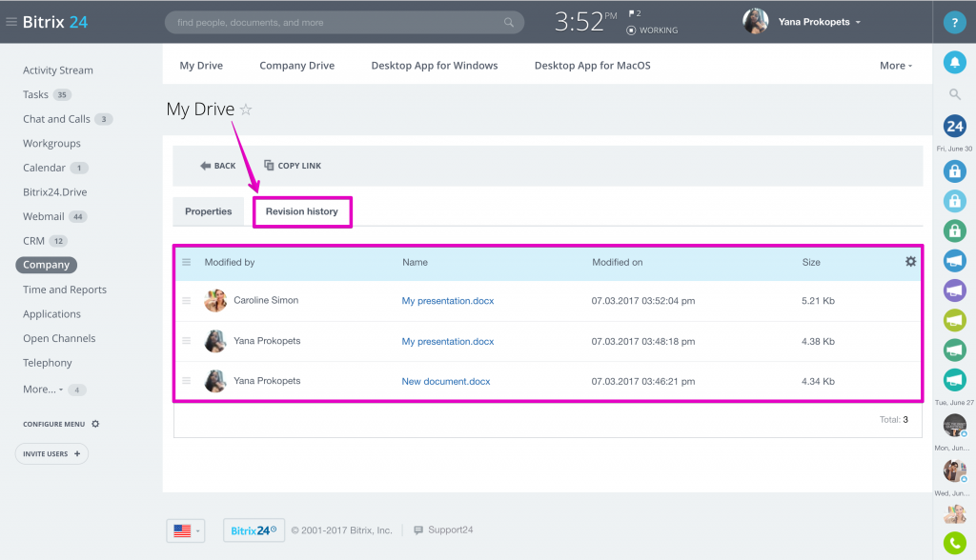The image size is (976, 560).
Task: Click the 5.21 Kb size cell
Action: tap(818, 301)
